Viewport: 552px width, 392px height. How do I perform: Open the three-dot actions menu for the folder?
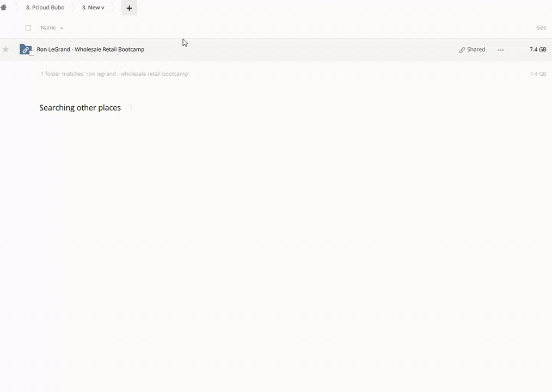[500, 50]
